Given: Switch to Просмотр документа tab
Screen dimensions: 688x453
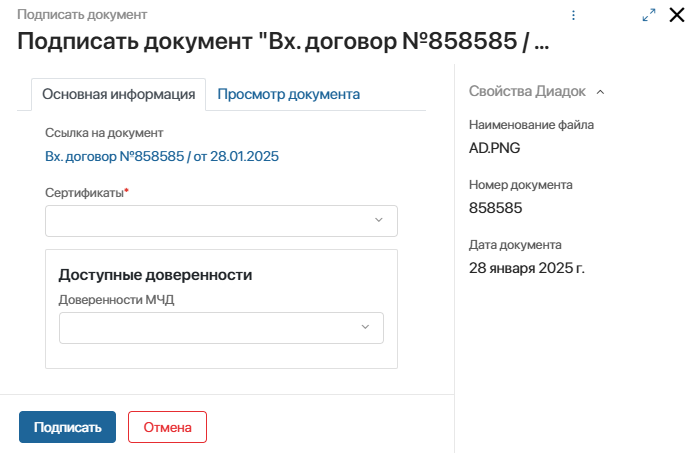Looking at the screenshot, I should [x=288, y=94].
